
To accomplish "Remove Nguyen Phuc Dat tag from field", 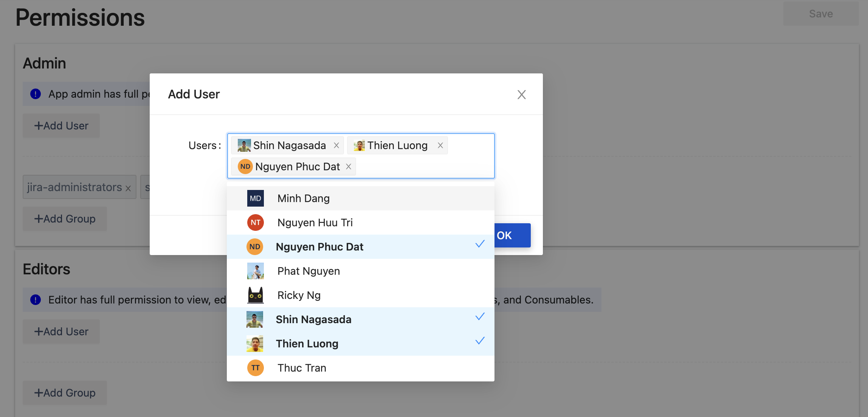I will coord(349,167).
